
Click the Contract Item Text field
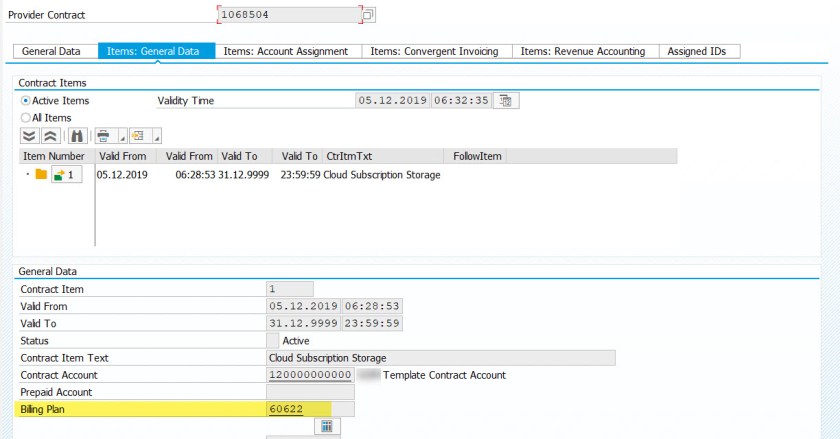pyautogui.click(x=440, y=358)
